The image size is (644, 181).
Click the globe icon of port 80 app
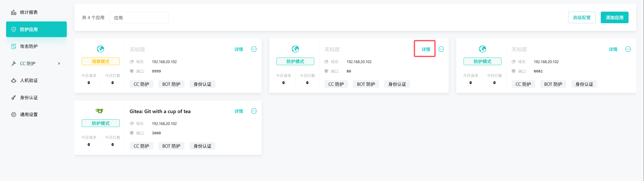click(x=295, y=49)
